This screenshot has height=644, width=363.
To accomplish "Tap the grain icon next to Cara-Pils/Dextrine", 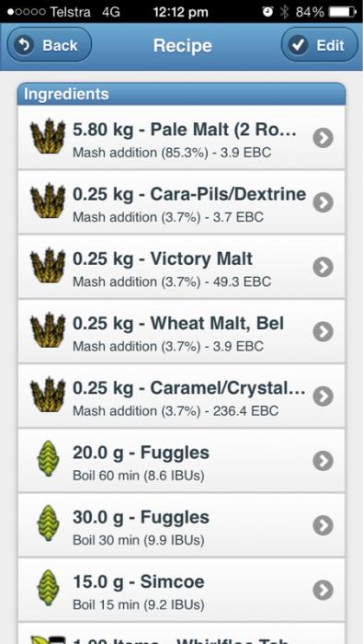I will (48, 201).
